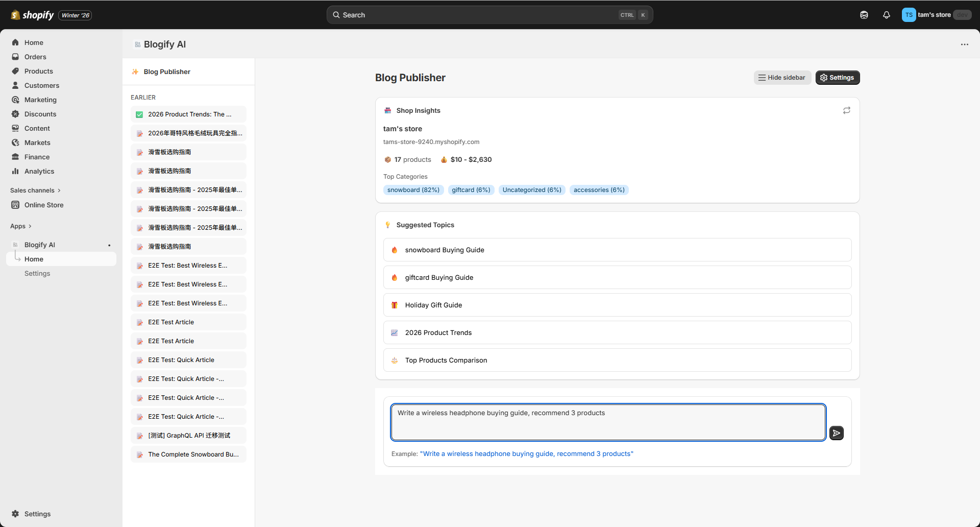Viewport: 980px width, 527px height.
Task: Click the TS store avatar
Action: pos(908,15)
